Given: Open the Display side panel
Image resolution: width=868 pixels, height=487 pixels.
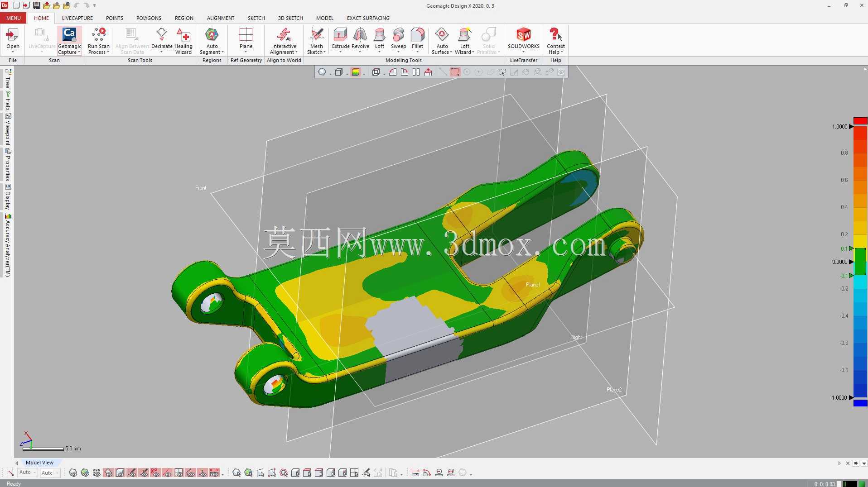Looking at the screenshot, I should pyautogui.click(x=8, y=196).
